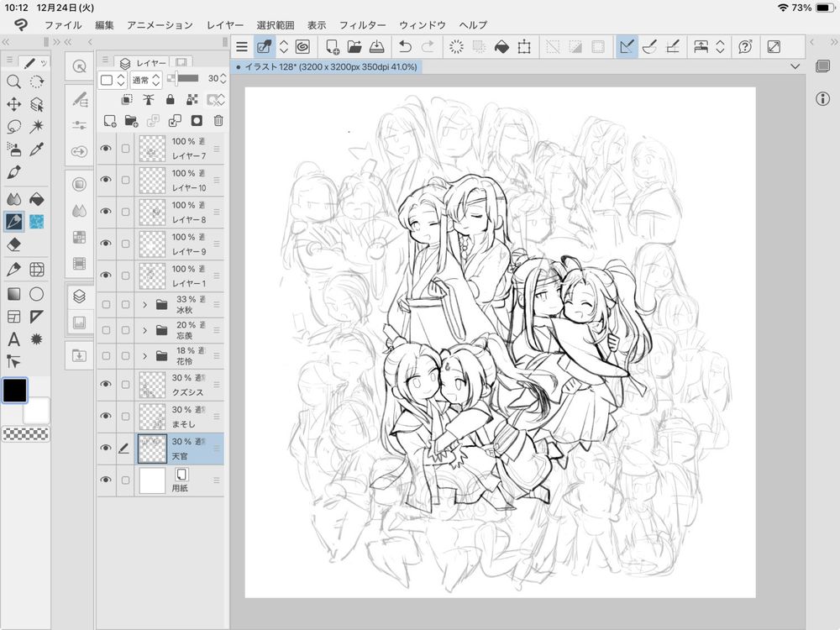Select the Gradient tool
Screen dimensions: 840x630
[x=13, y=294]
